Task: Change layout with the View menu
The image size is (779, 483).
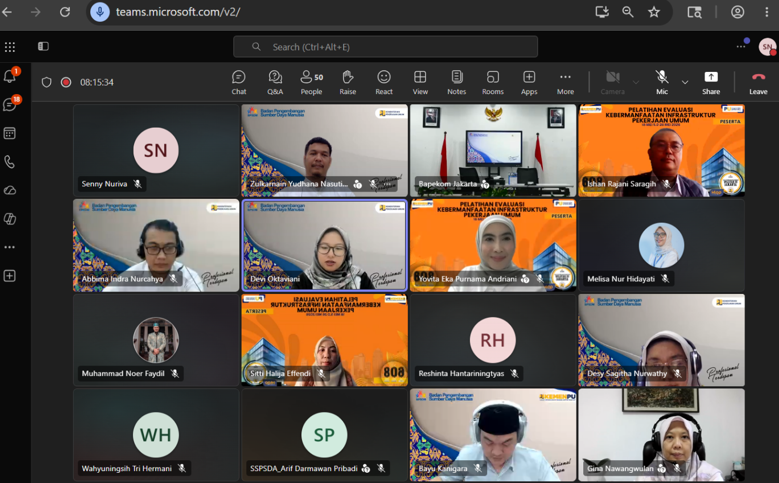Action: coord(420,82)
